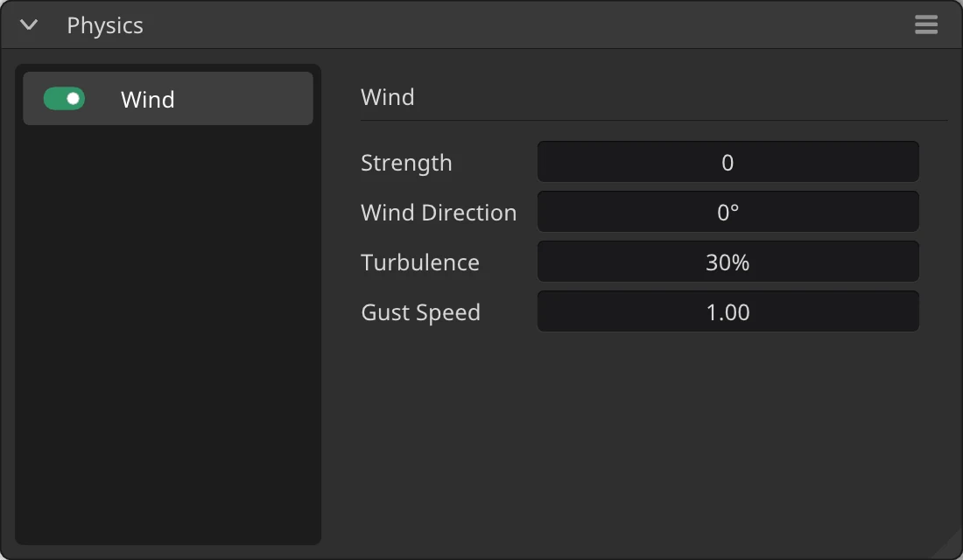Click the Wind section heading on the right

point(388,97)
